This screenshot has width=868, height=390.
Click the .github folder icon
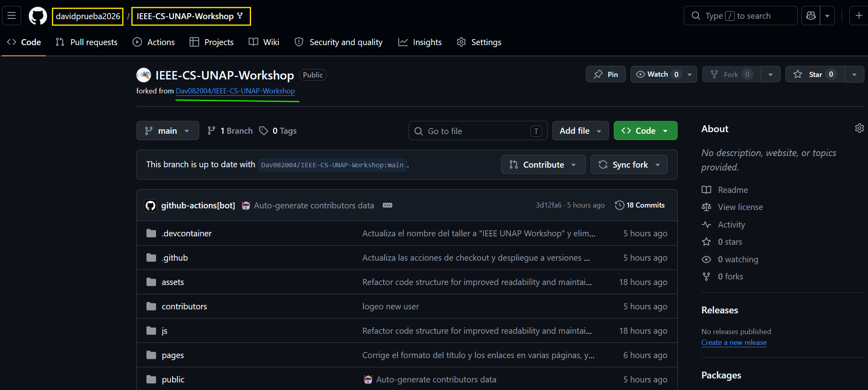click(151, 258)
